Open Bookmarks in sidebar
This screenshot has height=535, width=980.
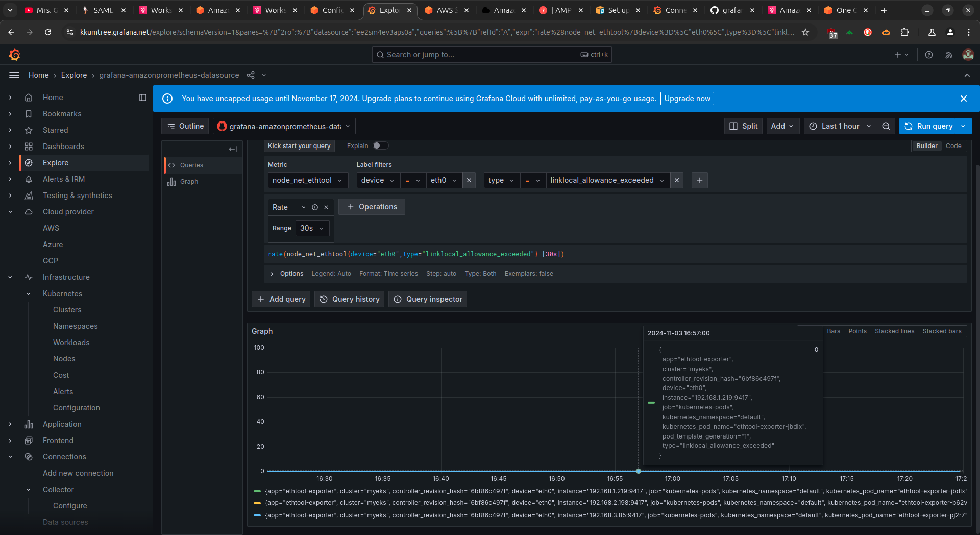[x=62, y=114]
